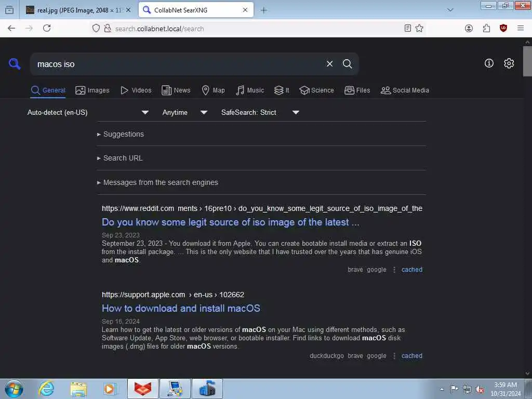The image size is (532, 399).
Task: Open Firefox account icon
Action: coord(469,29)
